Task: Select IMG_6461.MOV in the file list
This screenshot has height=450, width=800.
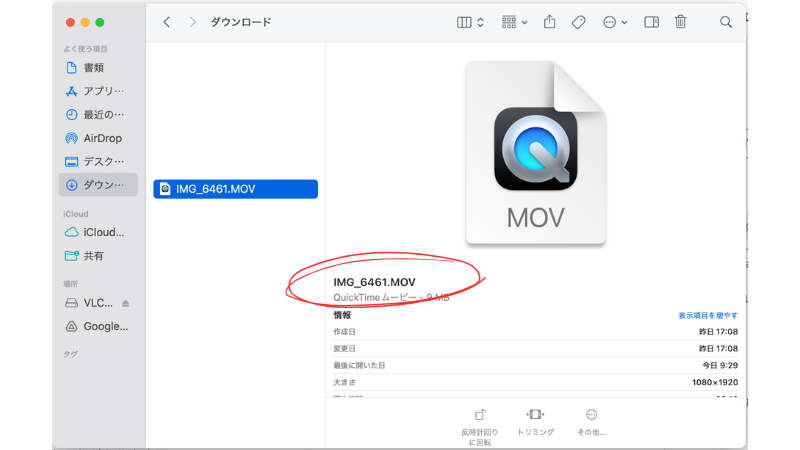Action: pyautogui.click(x=235, y=189)
